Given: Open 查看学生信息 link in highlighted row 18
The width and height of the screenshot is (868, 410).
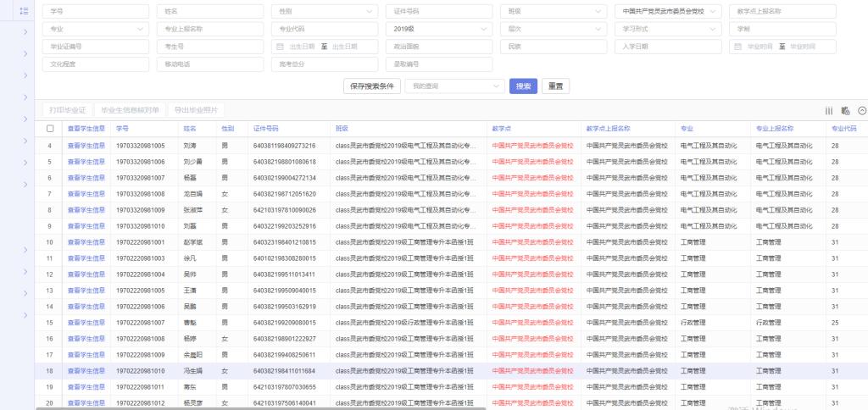Looking at the screenshot, I should [x=86, y=371].
